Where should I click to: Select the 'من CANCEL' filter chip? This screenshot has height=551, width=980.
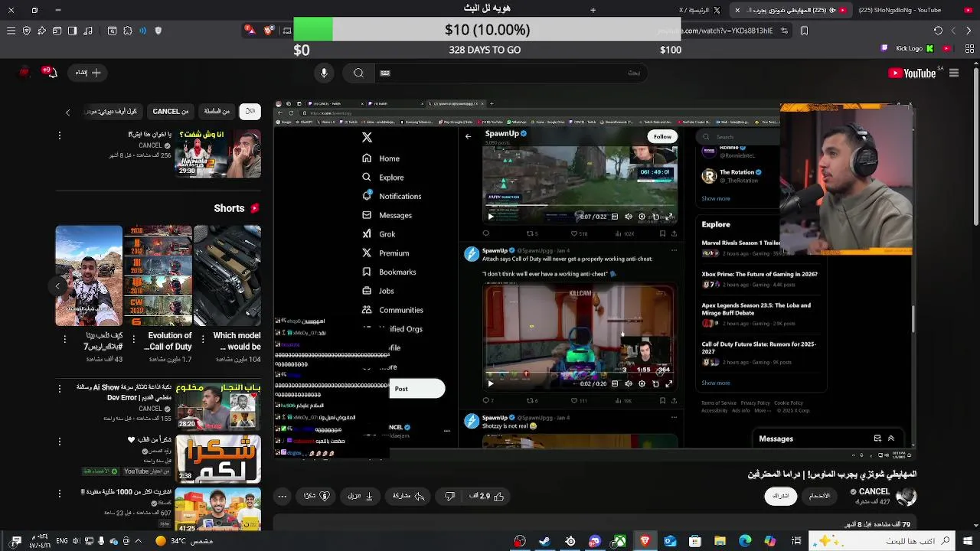click(170, 111)
